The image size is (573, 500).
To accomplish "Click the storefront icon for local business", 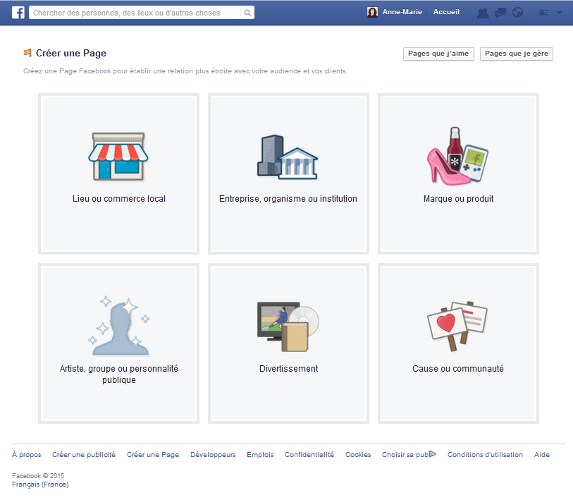I will [118, 156].
